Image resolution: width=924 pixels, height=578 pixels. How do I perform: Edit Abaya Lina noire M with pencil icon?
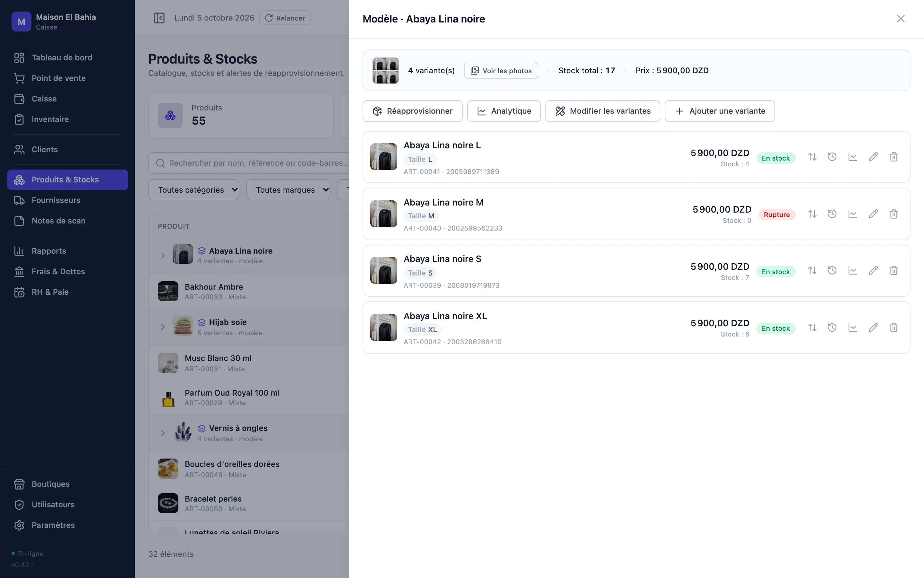tap(873, 214)
